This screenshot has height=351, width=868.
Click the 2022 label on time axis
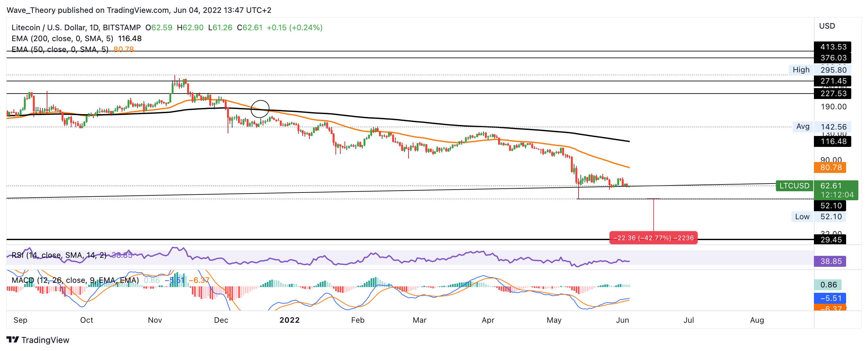[289, 320]
